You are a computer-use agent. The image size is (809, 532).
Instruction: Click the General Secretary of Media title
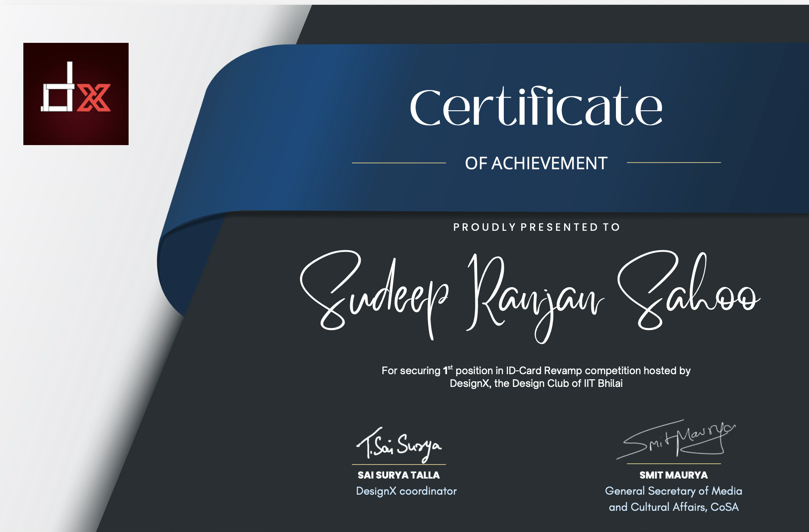[674, 491]
